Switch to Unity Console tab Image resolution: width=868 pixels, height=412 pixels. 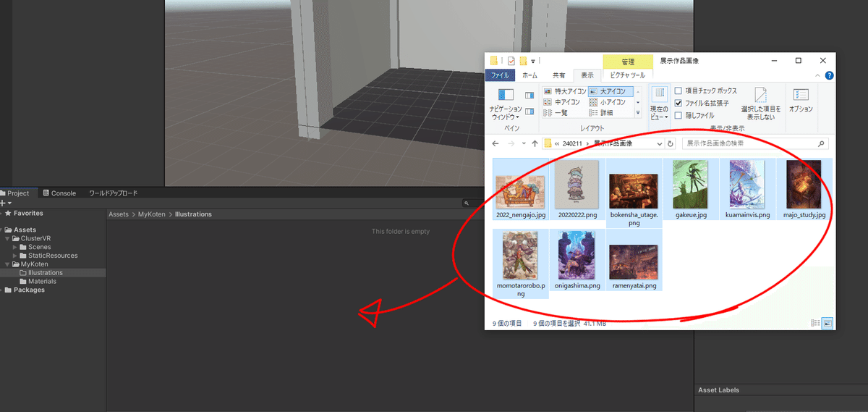coord(59,193)
